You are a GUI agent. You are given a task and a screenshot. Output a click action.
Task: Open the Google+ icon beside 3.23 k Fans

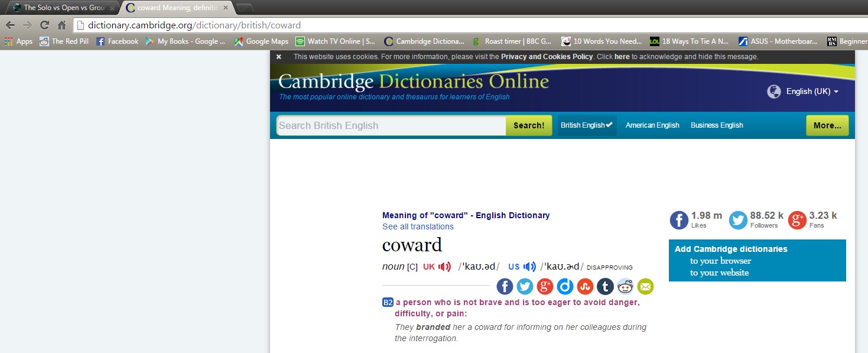pos(797,220)
